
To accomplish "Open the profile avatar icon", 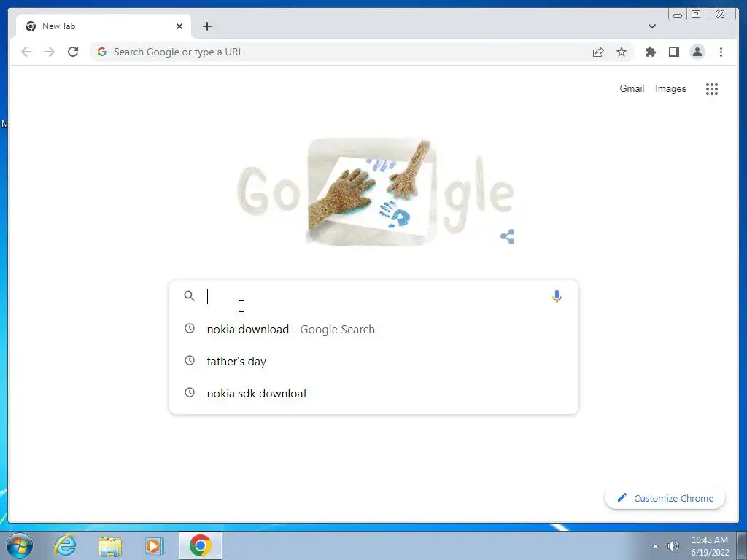I will pos(697,52).
